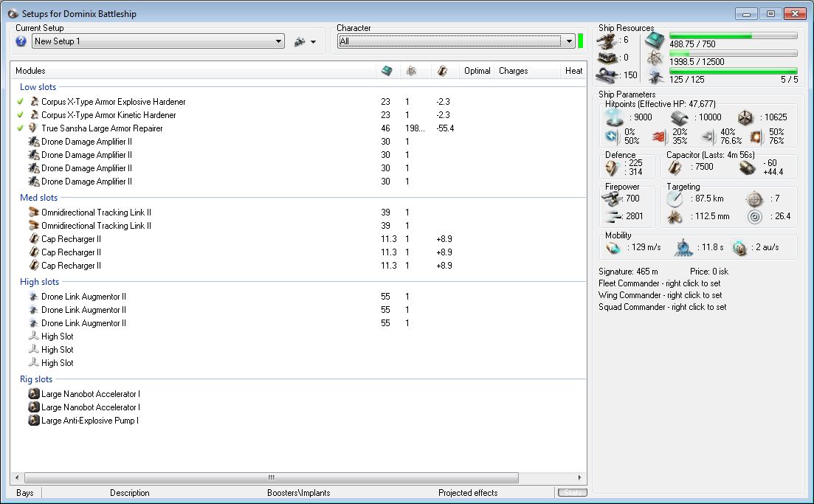Image resolution: width=814 pixels, height=504 pixels.
Task: Collapse the High slots group header
Action: click(39, 281)
